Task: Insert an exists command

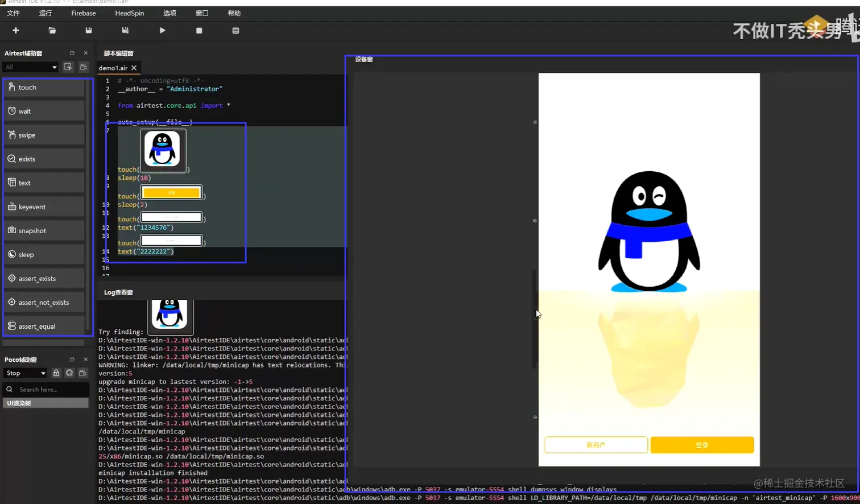Action: [45, 159]
